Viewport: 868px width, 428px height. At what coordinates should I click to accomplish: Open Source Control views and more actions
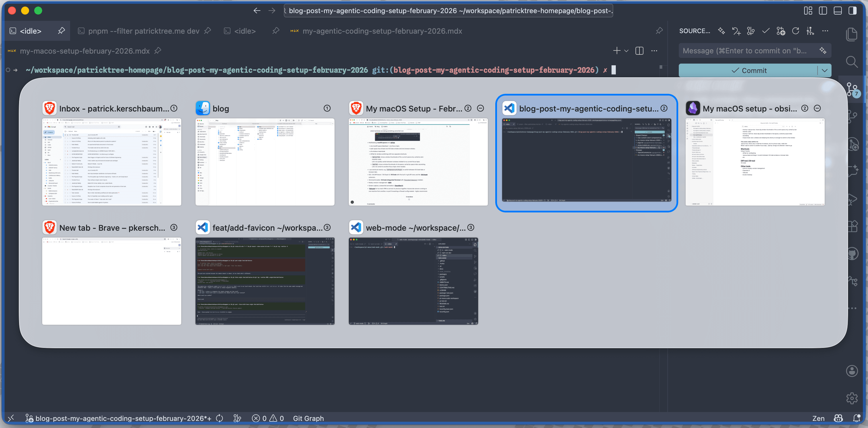tap(825, 31)
